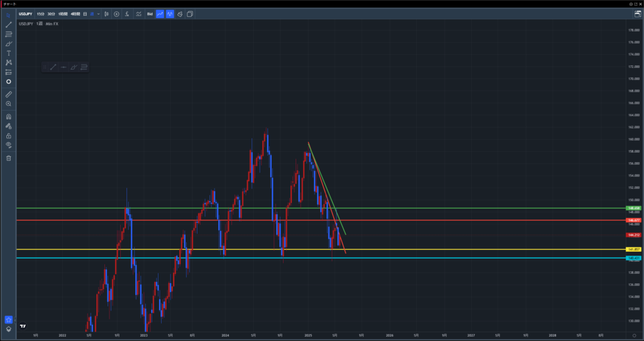Select the trend line drawing tool in sidebar
Image resolution: width=644 pixels, height=341 pixels.
[8, 24]
